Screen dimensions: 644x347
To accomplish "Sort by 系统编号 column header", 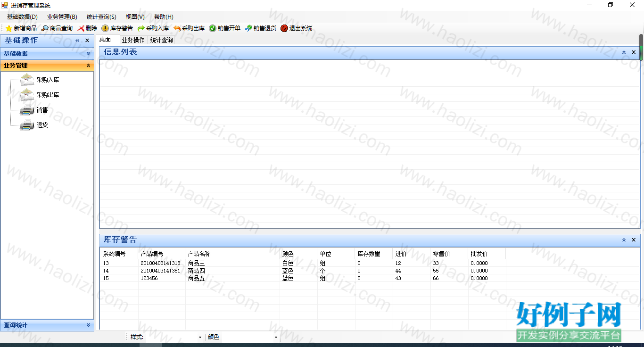I will point(119,254).
